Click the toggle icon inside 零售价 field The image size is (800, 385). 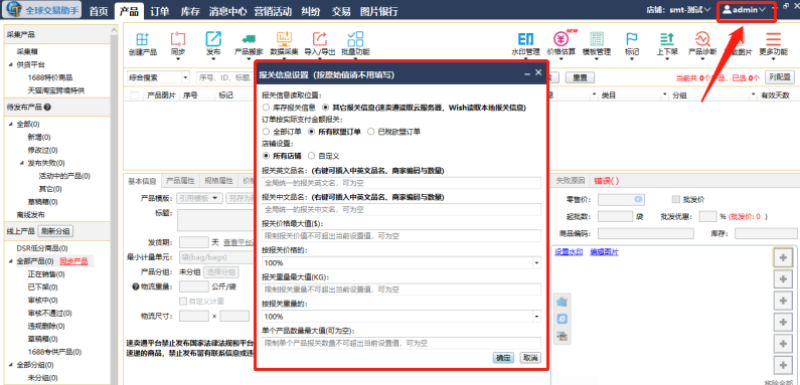click(x=638, y=199)
